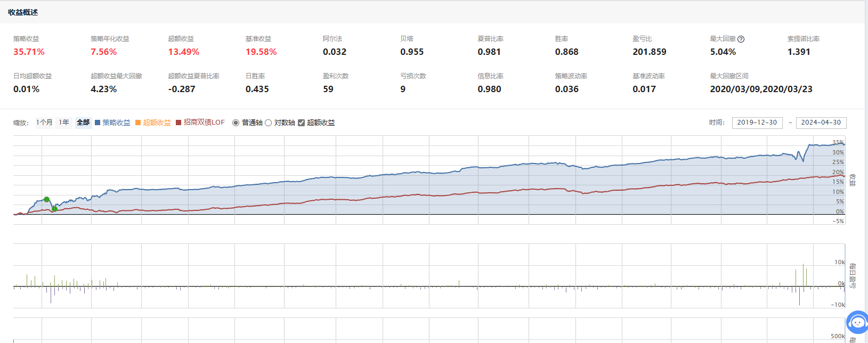
Task: Toggle 超额收益 series legend label
Action: (157, 123)
